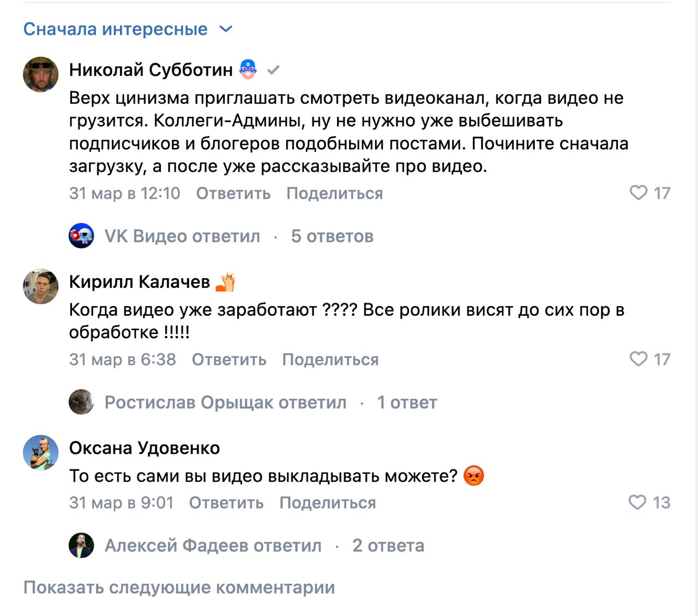Share Кирилл Калачев's comment via 'Поделиться'
698x616 pixels.
pyautogui.click(x=330, y=360)
